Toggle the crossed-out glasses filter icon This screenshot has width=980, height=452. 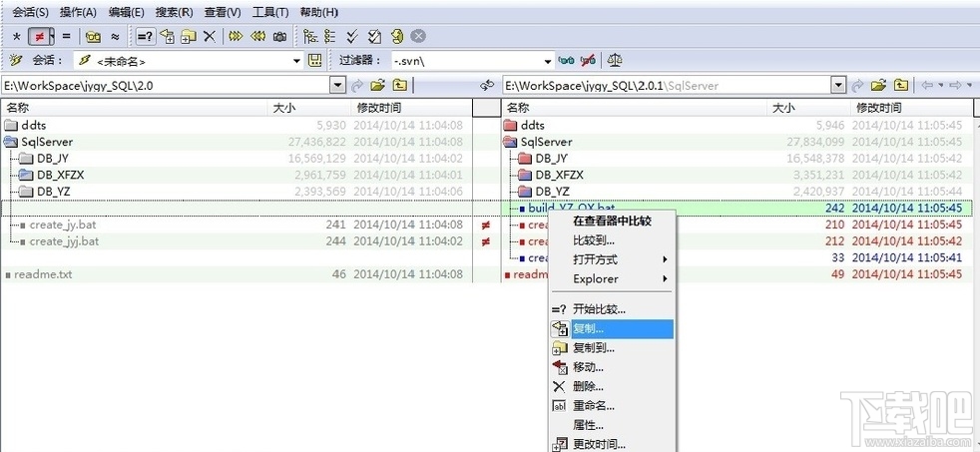(588, 61)
